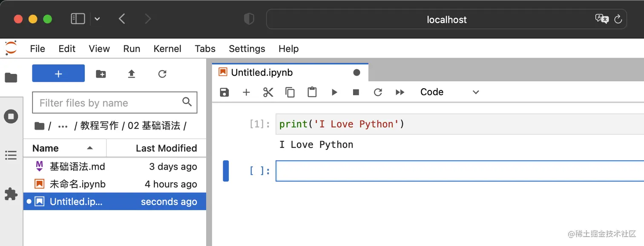The width and height of the screenshot is (644, 246).
Task: Paste cell from clipboard in notebook toolbar
Action: tap(312, 92)
